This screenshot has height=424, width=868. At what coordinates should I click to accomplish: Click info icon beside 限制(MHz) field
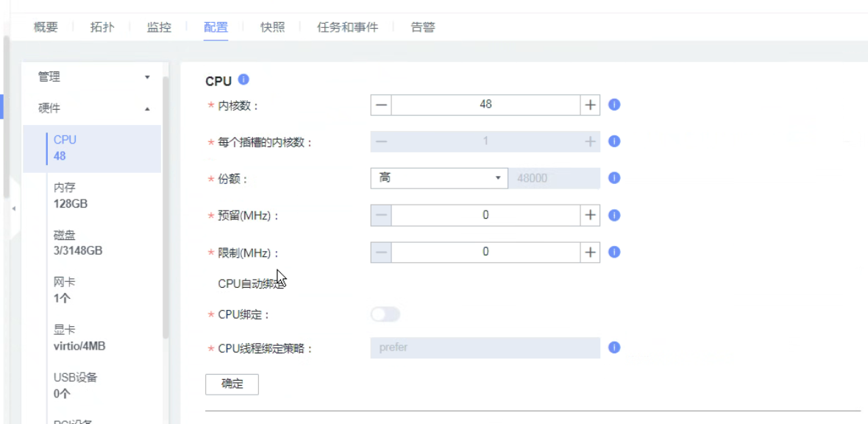click(x=615, y=252)
